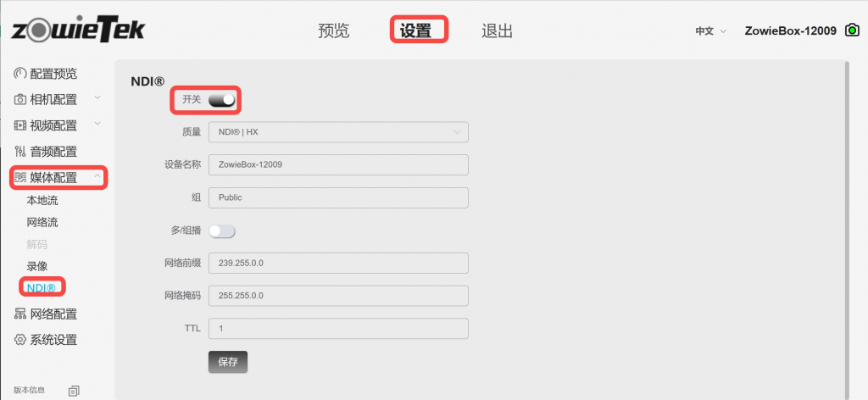Open 网络配置 in the sidebar
This screenshot has width=868, height=400.
(x=53, y=314)
